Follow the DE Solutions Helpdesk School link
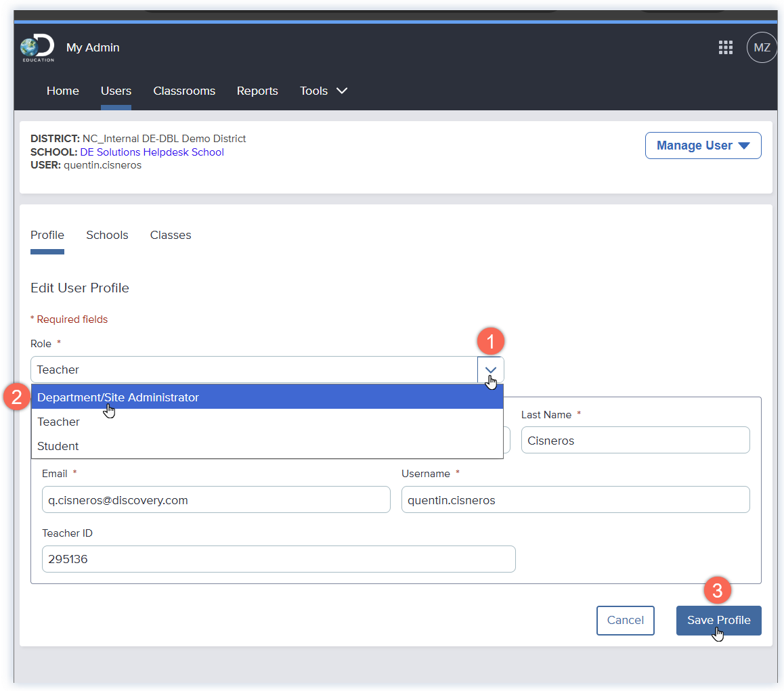 [x=152, y=152]
